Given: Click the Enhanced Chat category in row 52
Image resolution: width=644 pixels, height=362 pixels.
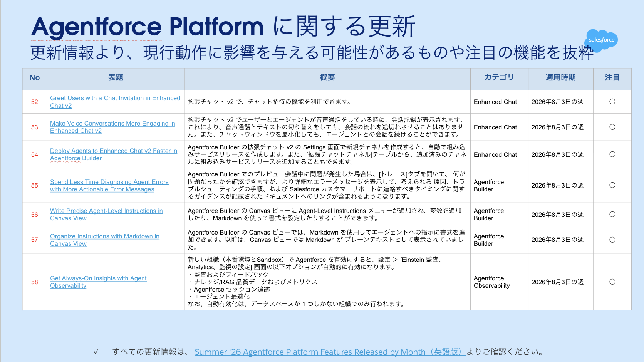Looking at the screenshot, I should click(495, 102).
